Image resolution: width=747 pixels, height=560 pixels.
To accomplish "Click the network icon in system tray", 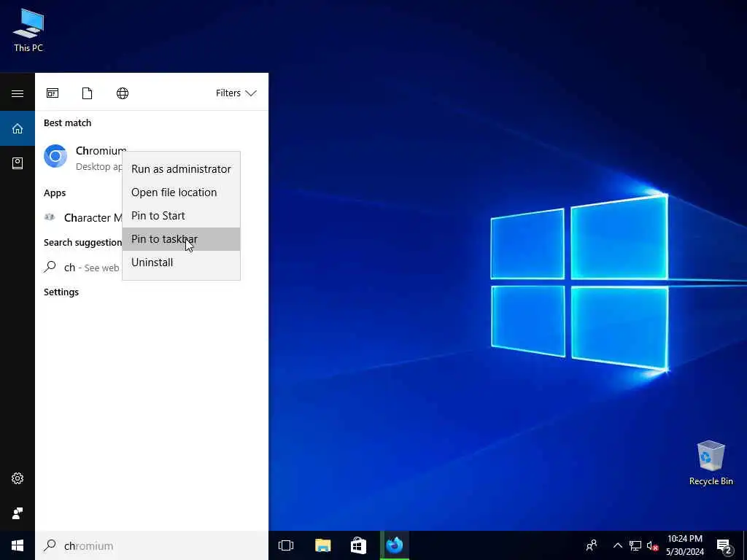I will click(635, 545).
